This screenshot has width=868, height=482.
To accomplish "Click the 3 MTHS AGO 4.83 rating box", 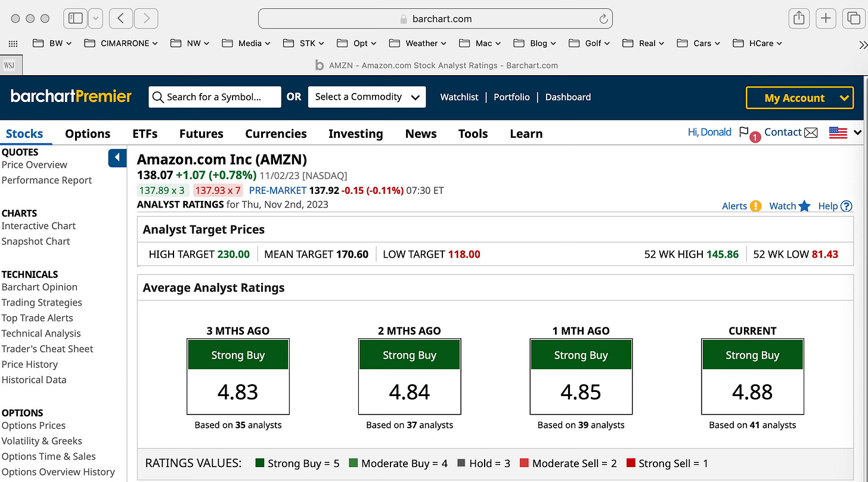I will point(238,376).
